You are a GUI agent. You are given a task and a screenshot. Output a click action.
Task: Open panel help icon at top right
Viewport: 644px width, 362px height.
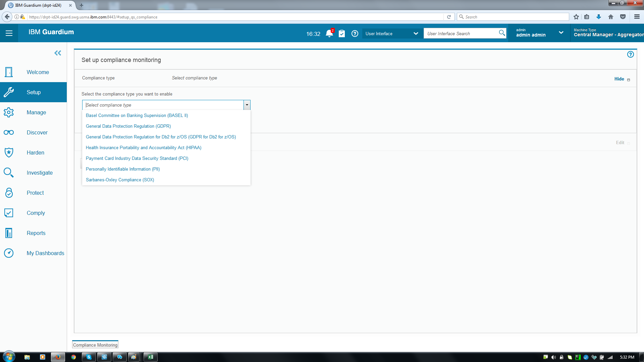pos(630,54)
